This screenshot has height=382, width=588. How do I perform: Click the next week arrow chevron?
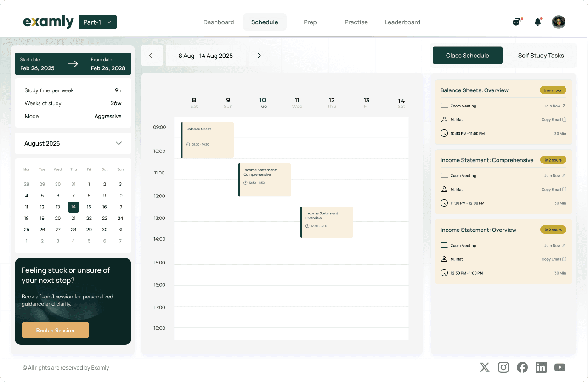[259, 55]
